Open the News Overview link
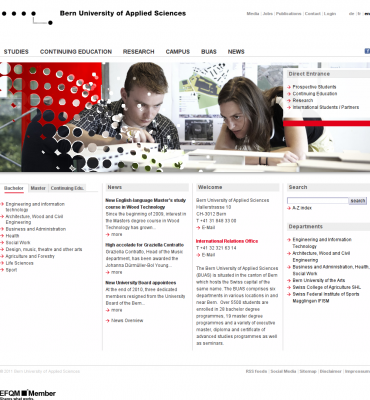The image size is (370, 400). (127, 320)
